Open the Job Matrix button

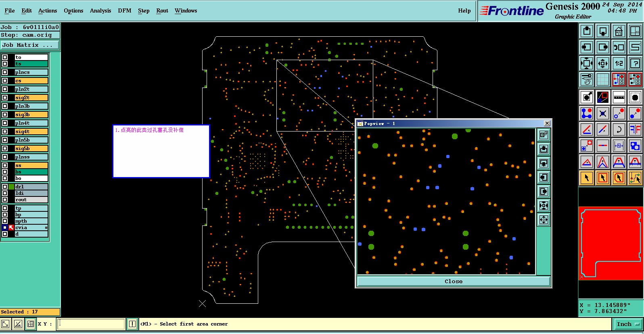30,45
